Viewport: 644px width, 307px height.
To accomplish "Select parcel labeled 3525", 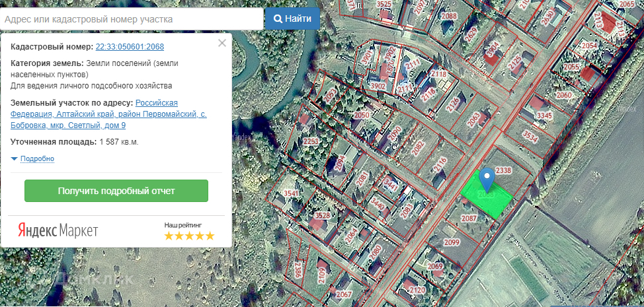I will pyautogui.click(x=383, y=4).
